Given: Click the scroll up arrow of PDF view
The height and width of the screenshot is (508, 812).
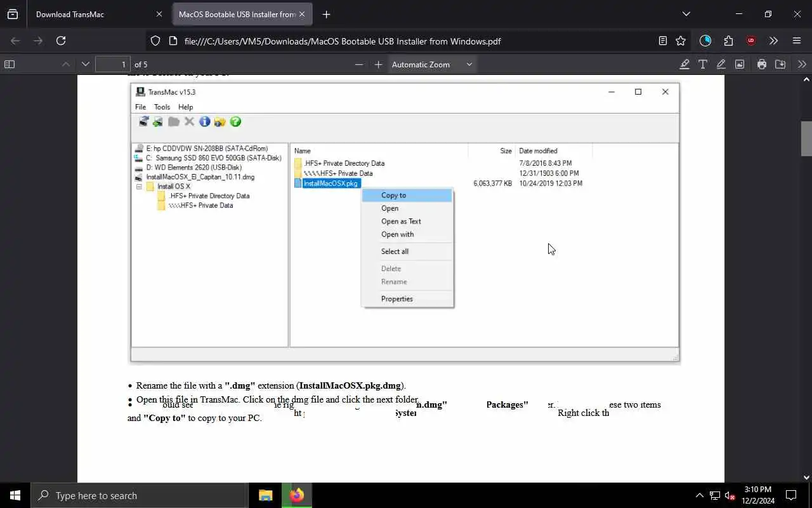Looking at the screenshot, I should (x=806, y=80).
